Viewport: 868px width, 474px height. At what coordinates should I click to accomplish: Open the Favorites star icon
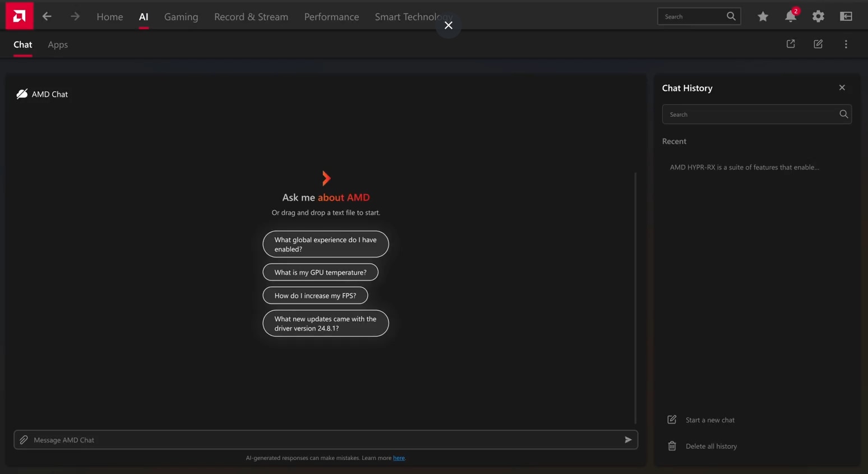[763, 16]
